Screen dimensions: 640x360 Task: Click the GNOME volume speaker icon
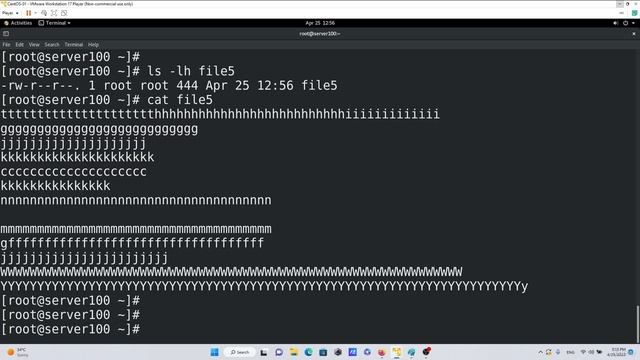click(x=615, y=23)
